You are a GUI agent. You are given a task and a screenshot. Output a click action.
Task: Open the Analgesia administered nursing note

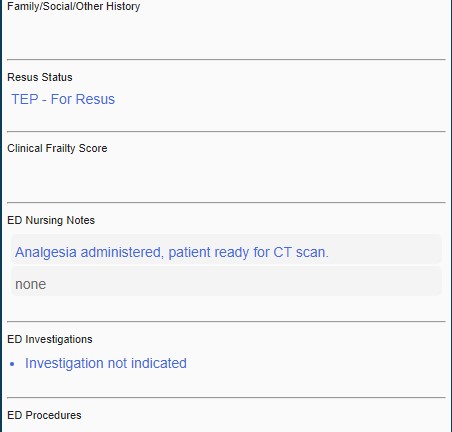[227, 250]
